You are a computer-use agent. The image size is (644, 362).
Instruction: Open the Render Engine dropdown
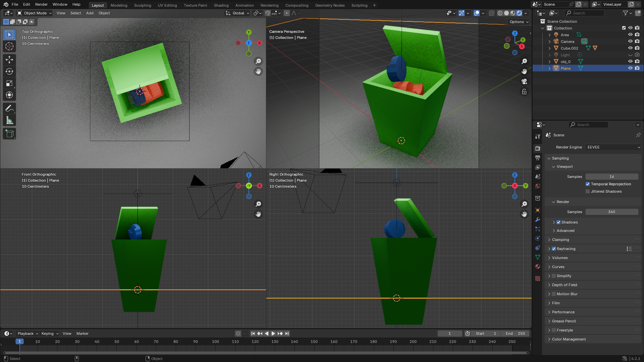pos(613,147)
